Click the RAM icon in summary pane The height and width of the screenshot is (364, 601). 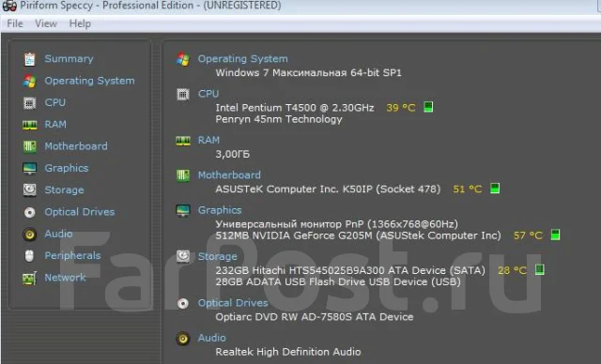point(183,141)
